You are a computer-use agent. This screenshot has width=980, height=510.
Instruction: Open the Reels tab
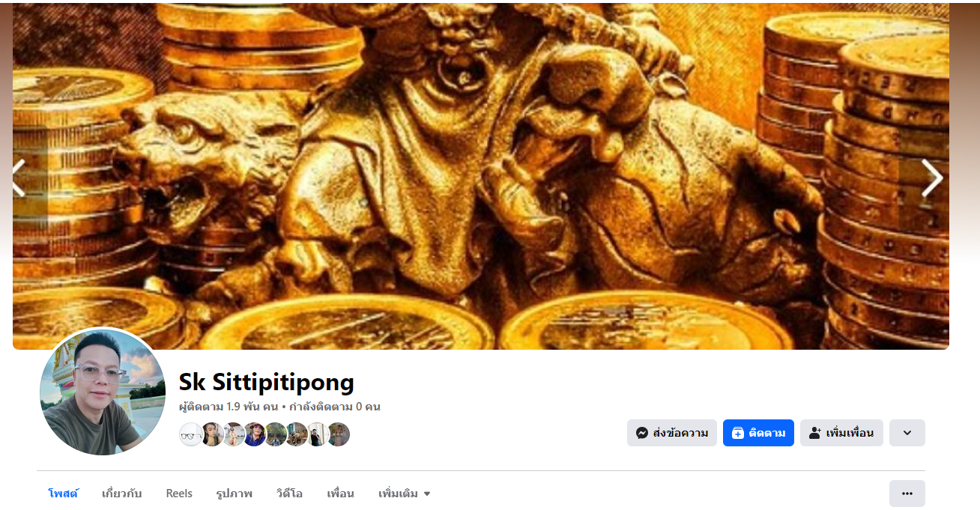click(x=179, y=494)
